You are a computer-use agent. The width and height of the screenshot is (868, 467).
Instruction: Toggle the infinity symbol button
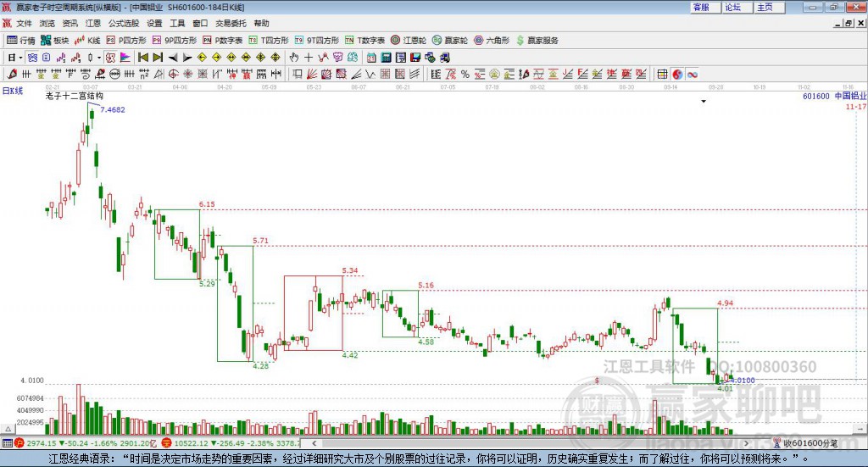[x=692, y=74]
